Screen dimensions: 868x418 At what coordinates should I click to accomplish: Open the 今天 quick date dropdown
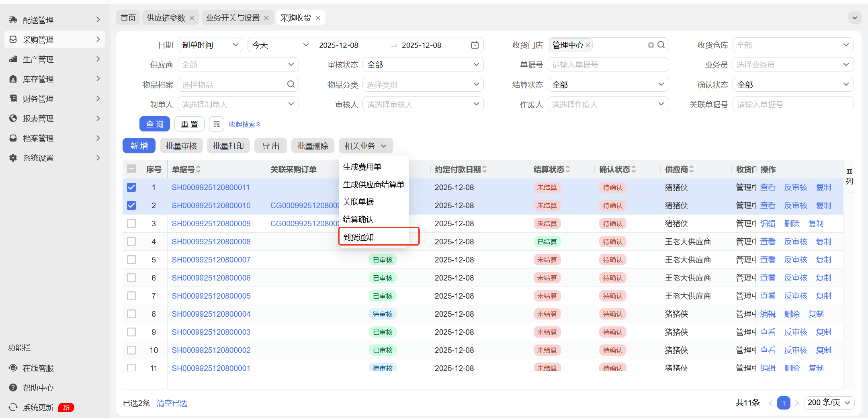(x=280, y=45)
